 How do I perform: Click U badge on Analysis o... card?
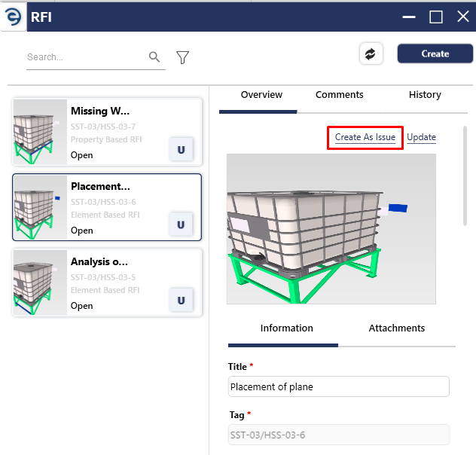pyautogui.click(x=182, y=300)
